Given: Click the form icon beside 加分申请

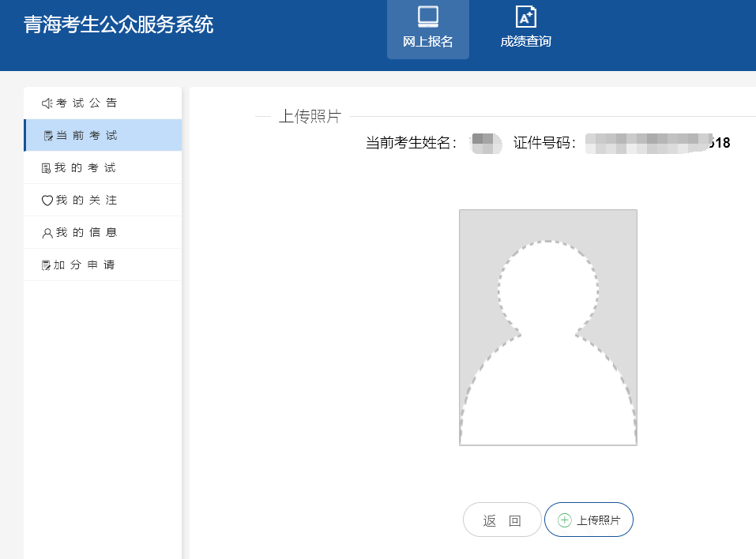Looking at the screenshot, I should tap(47, 265).
